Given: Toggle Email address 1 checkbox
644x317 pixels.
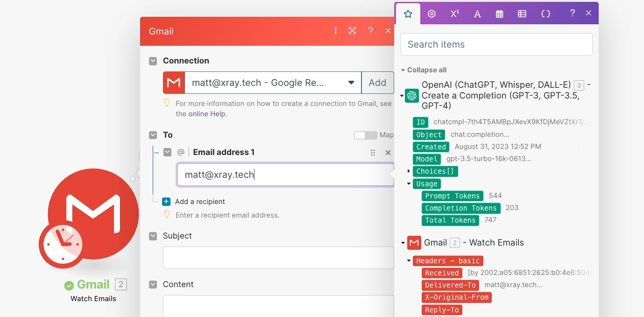Looking at the screenshot, I should (x=167, y=152).
